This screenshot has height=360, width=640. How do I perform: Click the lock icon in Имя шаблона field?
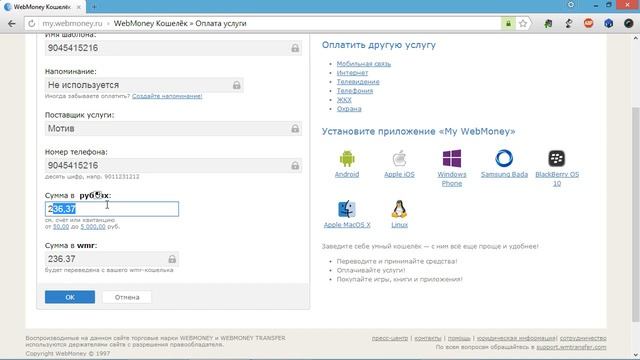point(295,48)
